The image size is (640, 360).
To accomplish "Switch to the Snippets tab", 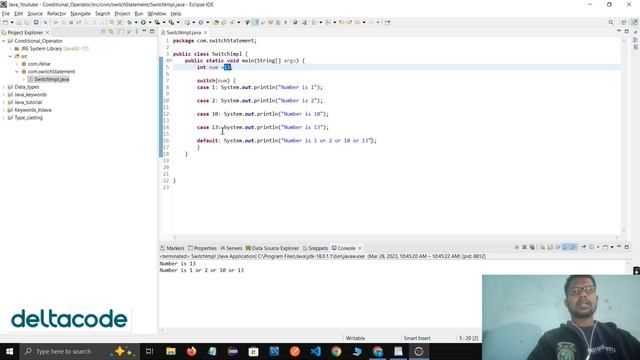I will (x=316, y=248).
